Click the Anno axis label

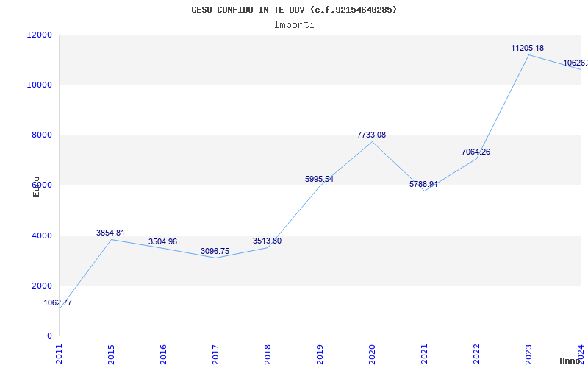tap(570, 361)
